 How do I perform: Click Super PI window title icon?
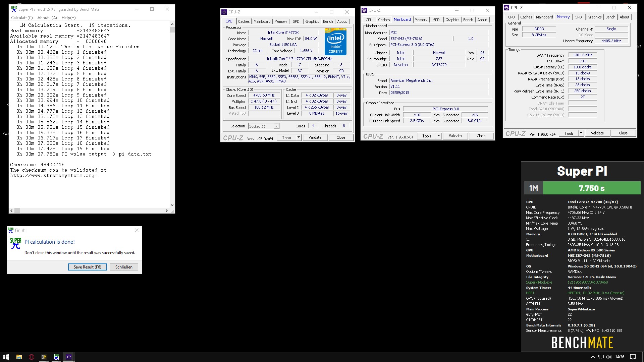point(14,9)
